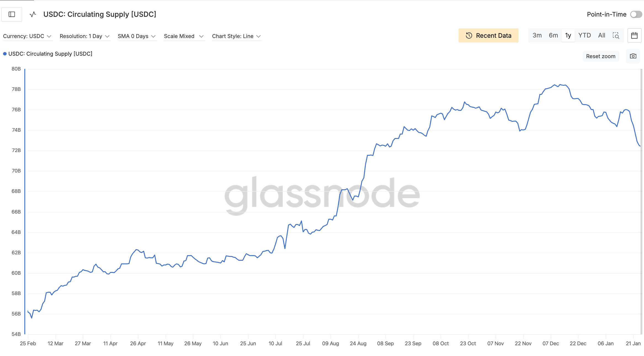Switch to the 6m time range
Viewport: 644px width, 356px height.
[x=553, y=36]
